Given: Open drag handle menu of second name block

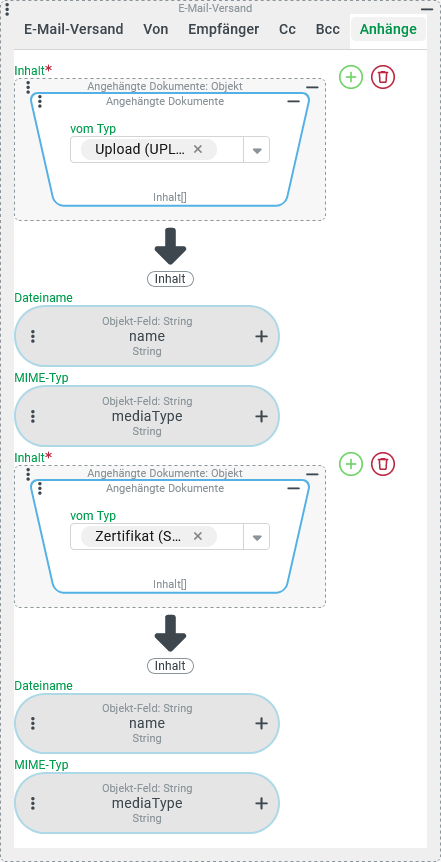Looking at the screenshot, I should [x=33, y=723].
